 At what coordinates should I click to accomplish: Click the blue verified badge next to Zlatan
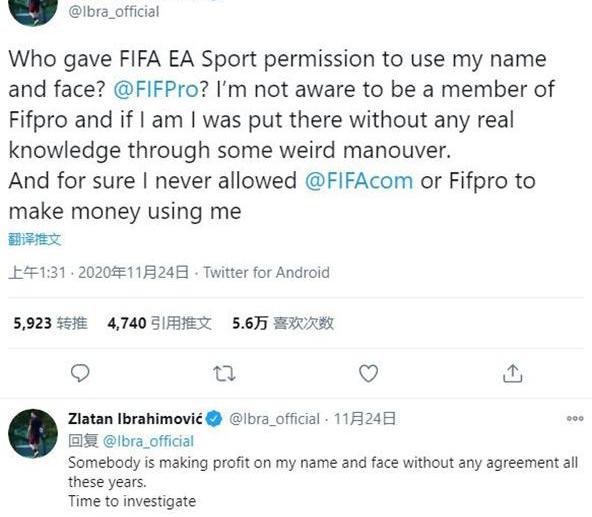pyautogui.click(x=215, y=419)
